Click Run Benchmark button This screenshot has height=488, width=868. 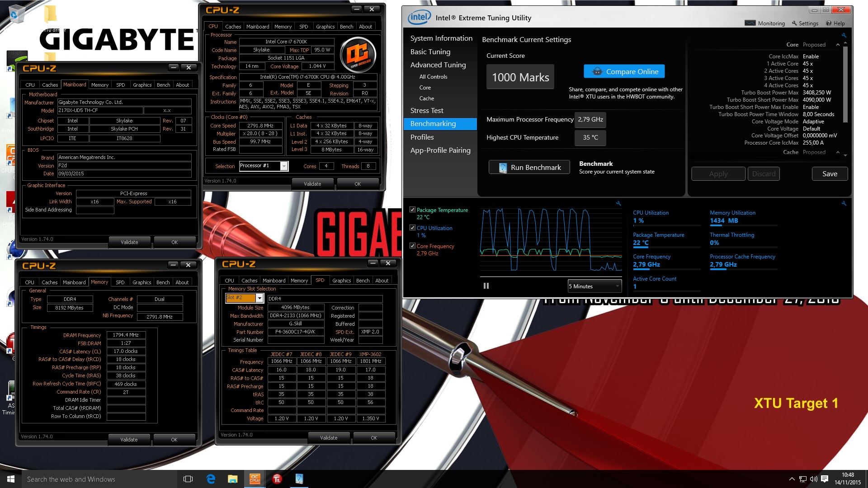pyautogui.click(x=529, y=167)
